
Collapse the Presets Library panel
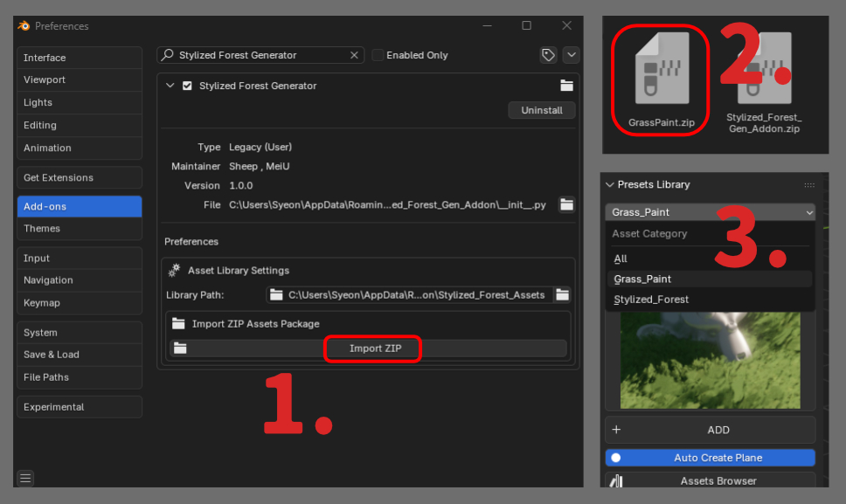pyautogui.click(x=610, y=184)
